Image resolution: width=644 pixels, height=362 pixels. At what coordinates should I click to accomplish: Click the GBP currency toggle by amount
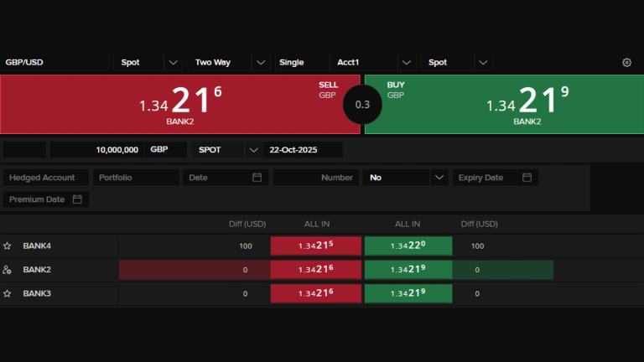click(165, 150)
